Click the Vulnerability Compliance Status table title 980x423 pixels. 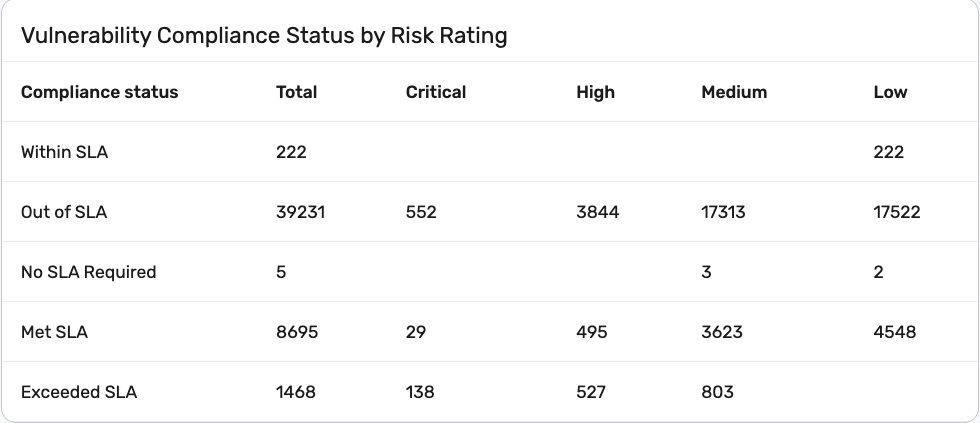point(264,36)
